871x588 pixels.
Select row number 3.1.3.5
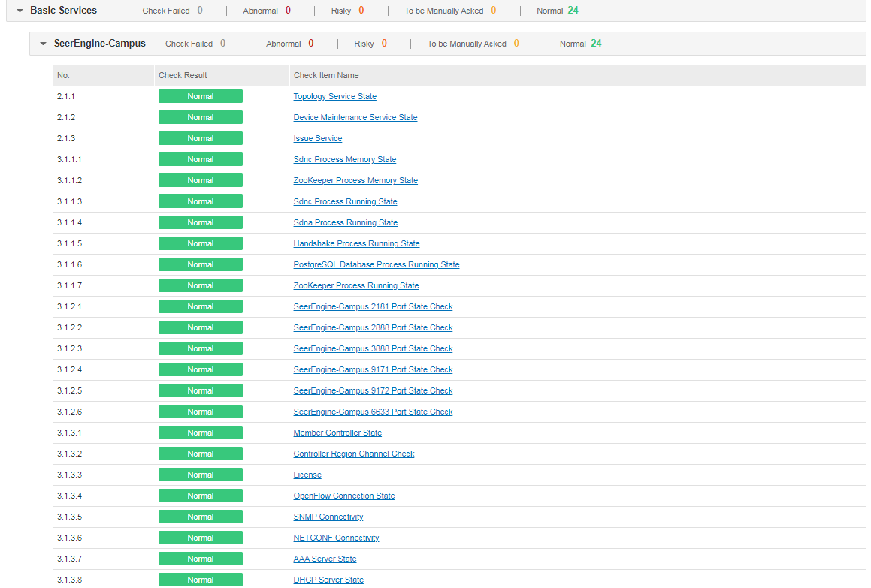click(69, 517)
